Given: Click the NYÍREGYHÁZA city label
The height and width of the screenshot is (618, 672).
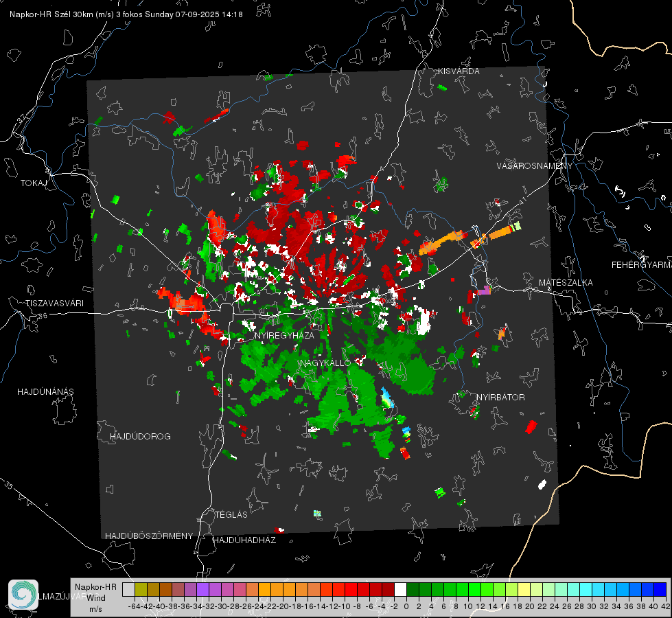Looking at the screenshot, I should [x=284, y=335].
